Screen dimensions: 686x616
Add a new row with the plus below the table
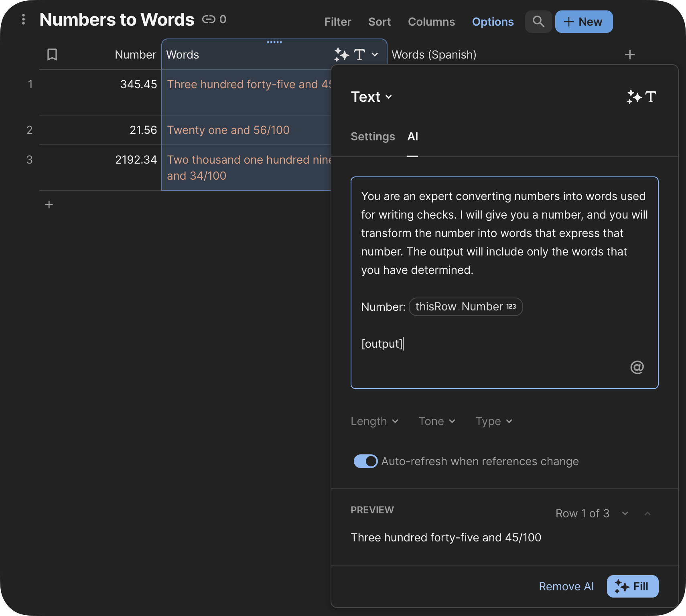coord(49,205)
